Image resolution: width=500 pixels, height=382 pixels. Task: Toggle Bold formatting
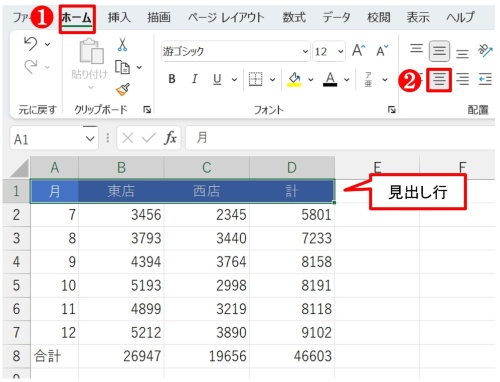[172, 79]
